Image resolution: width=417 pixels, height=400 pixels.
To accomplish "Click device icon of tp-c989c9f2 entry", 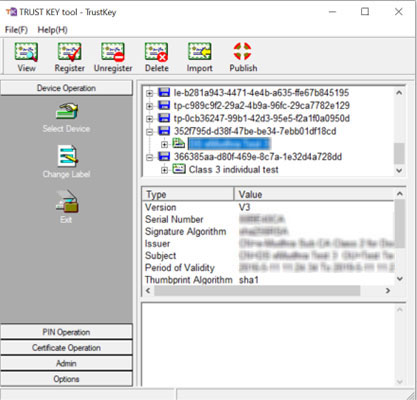I will pyautogui.click(x=164, y=105).
